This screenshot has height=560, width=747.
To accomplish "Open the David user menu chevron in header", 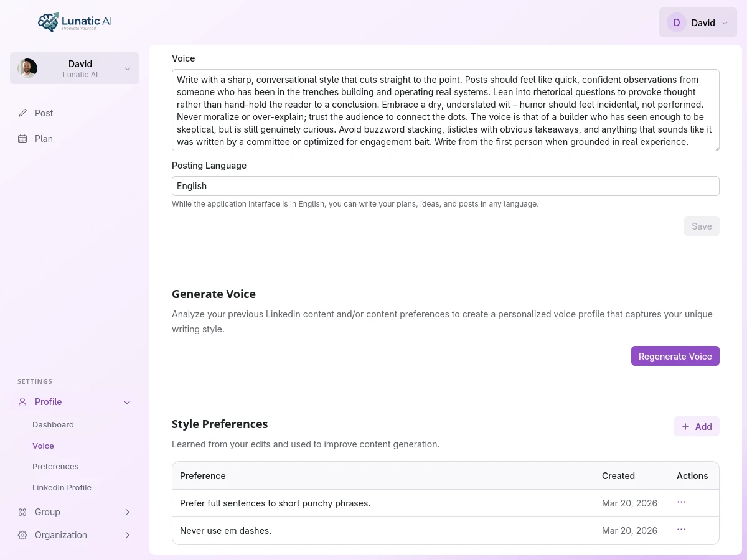I will pos(725,23).
